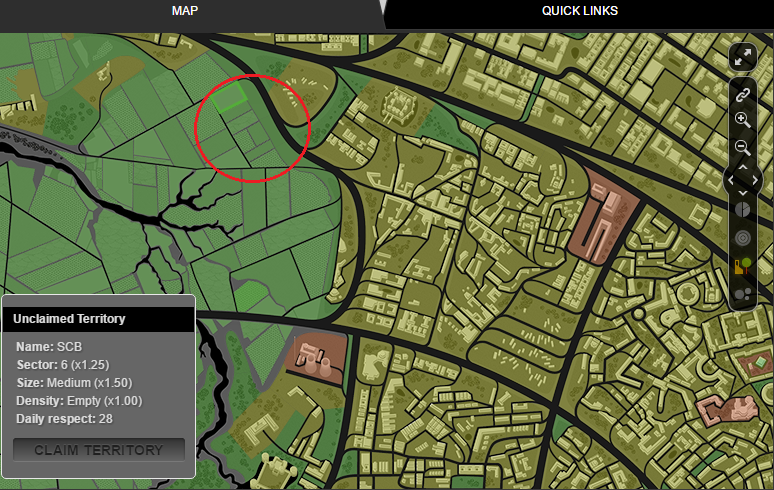The width and height of the screenshot is (774, 490).
Task: Toggle the concentric rings target overlay icon
Action: 742,238
